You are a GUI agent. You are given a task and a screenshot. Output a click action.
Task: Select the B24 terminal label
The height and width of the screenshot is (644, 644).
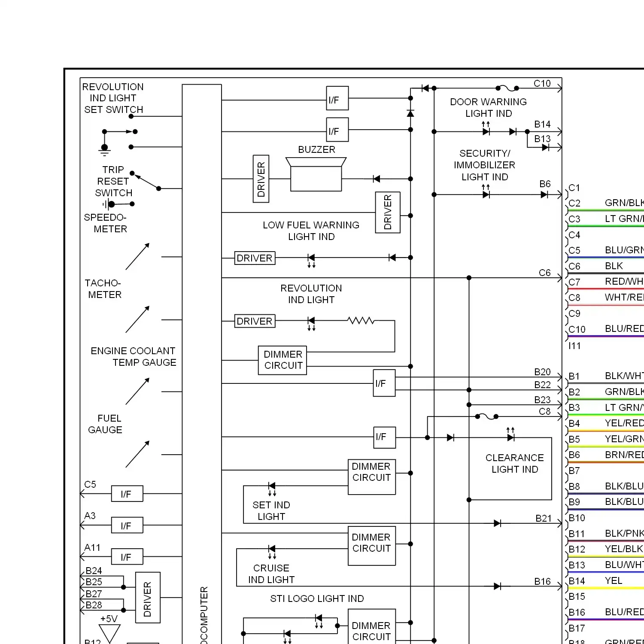click(94, 571)
